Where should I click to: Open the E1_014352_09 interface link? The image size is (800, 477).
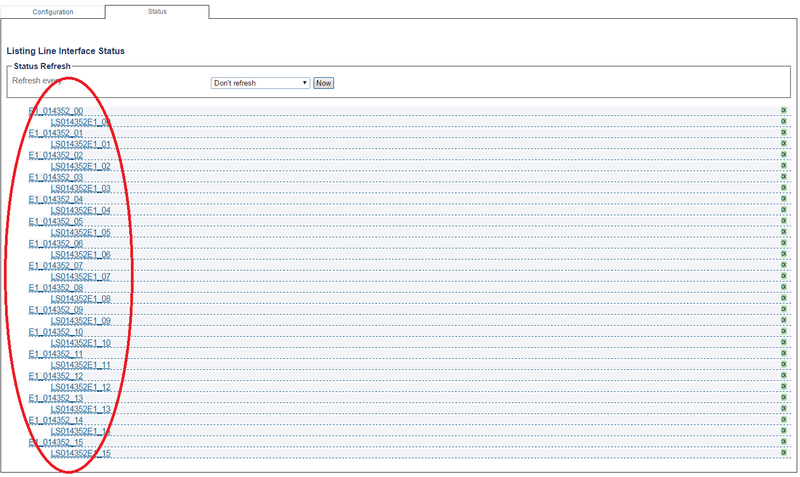56,310
